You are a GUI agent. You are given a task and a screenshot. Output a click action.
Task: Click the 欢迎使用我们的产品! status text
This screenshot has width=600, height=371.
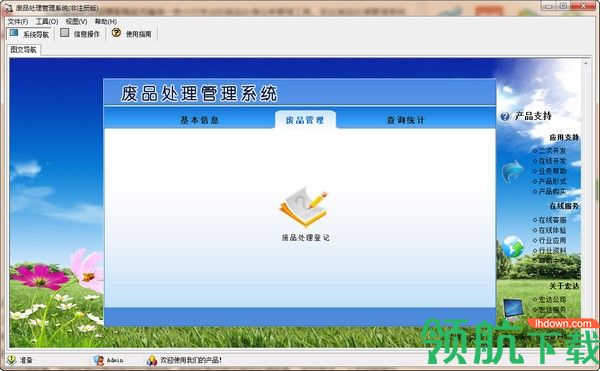coord(191,360)
